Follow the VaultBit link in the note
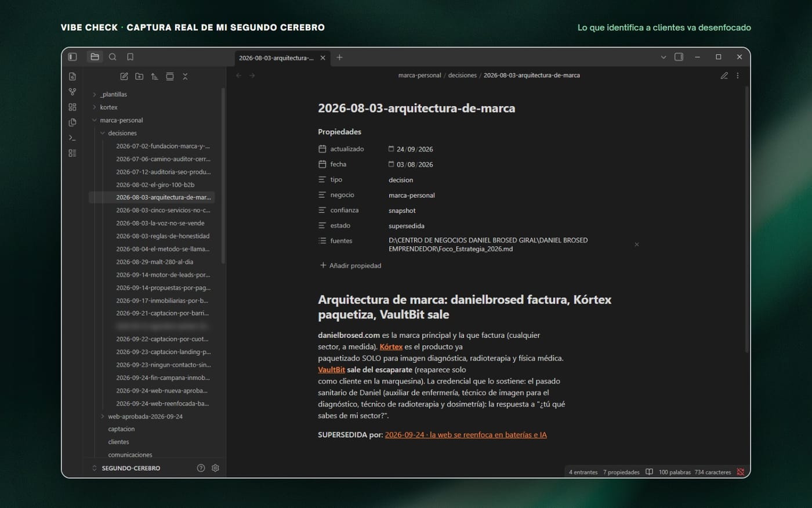This screenshot has width=812, height=508. (331, 370)
